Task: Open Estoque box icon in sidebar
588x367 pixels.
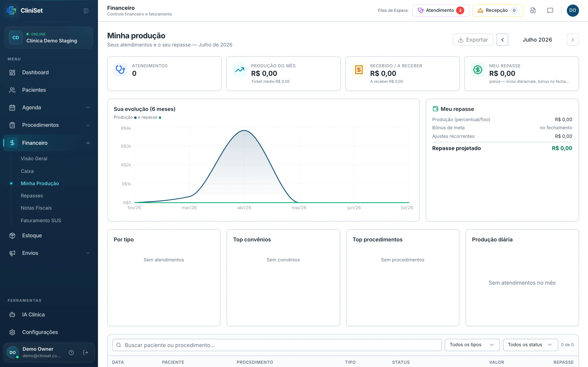Action: (12, 235)
